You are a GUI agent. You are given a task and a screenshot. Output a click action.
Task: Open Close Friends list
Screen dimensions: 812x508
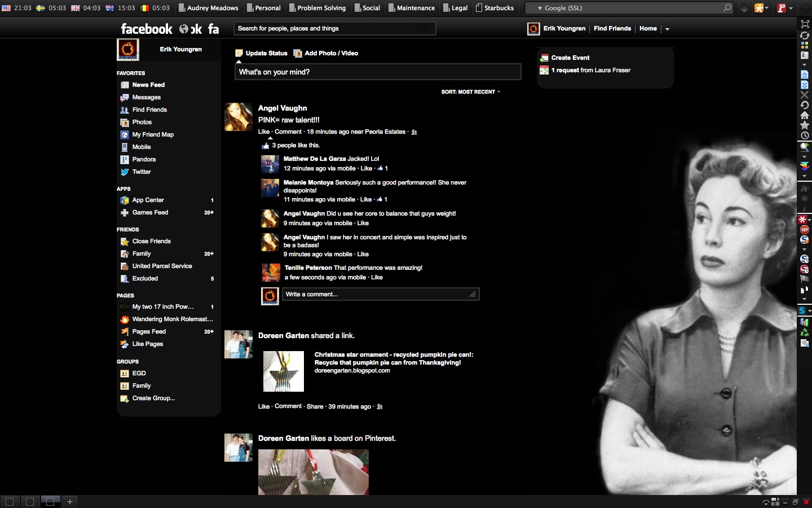[x=151, y=241]
